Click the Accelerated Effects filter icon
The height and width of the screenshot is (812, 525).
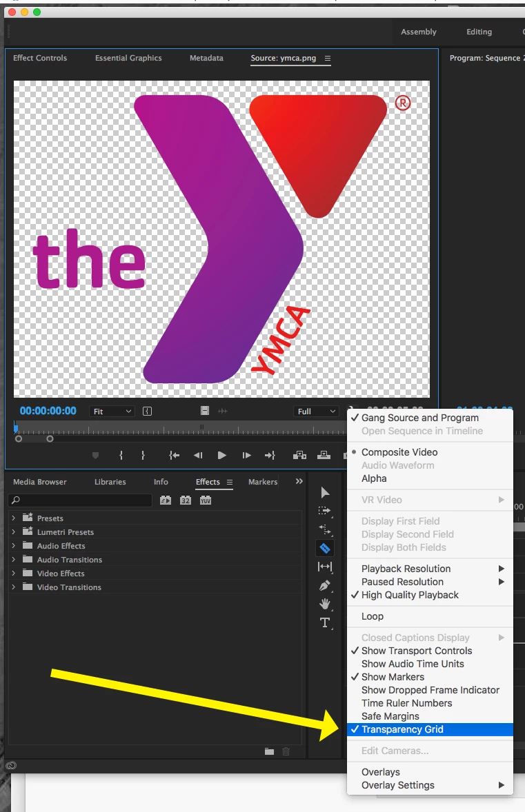166,500
